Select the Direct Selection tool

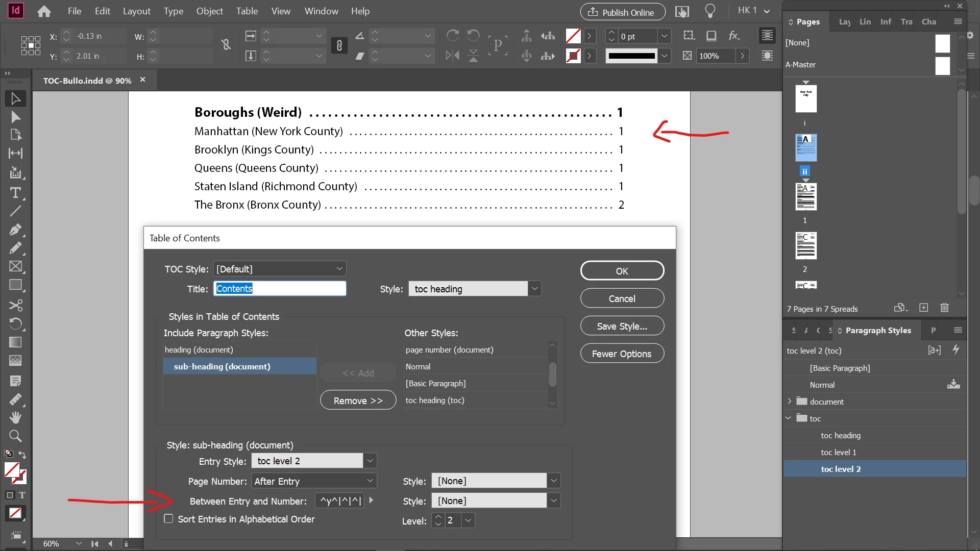(15, 117)
